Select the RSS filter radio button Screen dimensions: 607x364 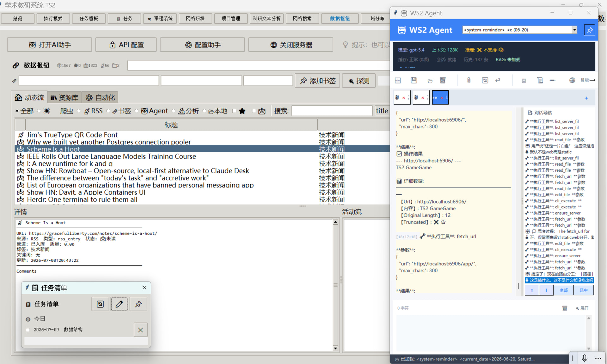click(79, 111)
